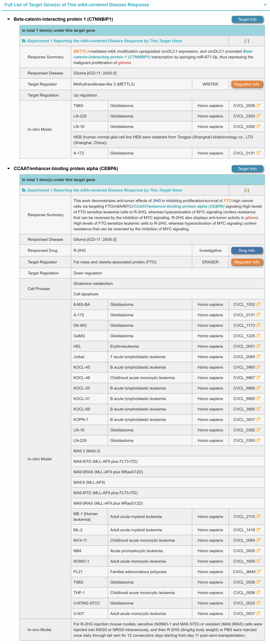Open reference number 2 link
Image resolution: width=270 pixels, height=644 pixels.
(x=246, y=190)
